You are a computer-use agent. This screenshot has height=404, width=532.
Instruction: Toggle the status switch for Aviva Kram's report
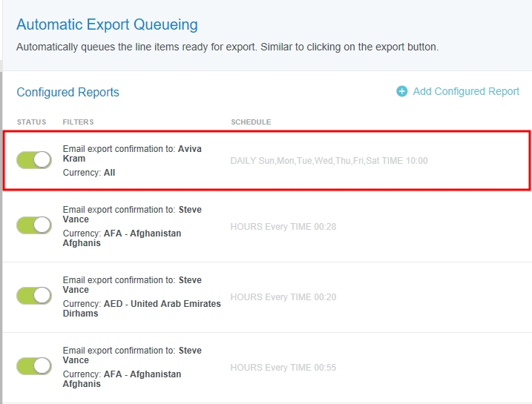tap(34, 159)
